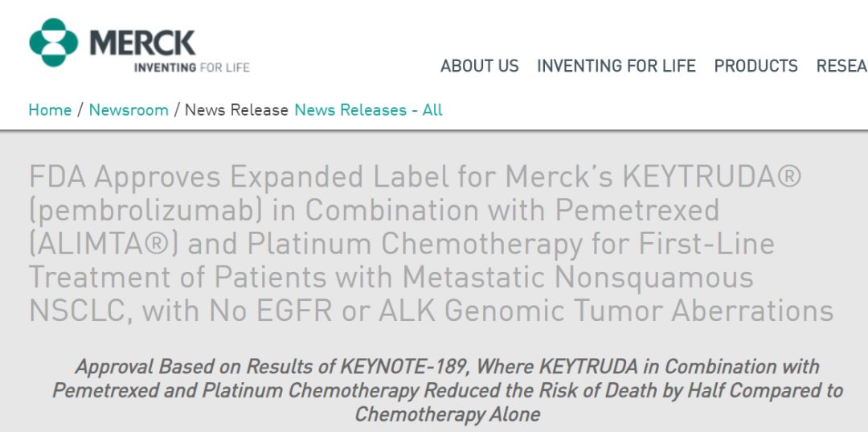Open News Releases - All link
Viewport: 868px width, 432px height.
[x=368, y=110]
